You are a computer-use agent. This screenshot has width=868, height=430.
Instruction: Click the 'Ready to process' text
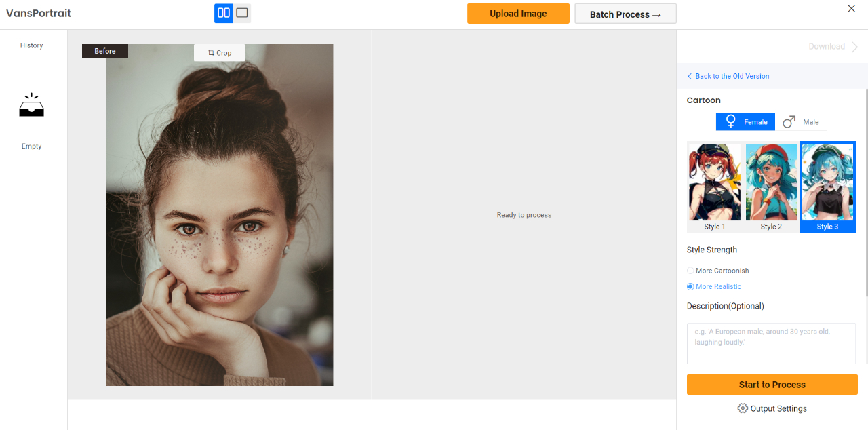[x=524, y=215]
